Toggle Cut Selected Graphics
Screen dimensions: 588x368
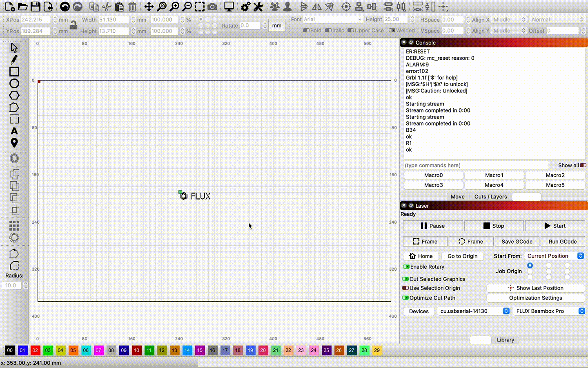405,279
